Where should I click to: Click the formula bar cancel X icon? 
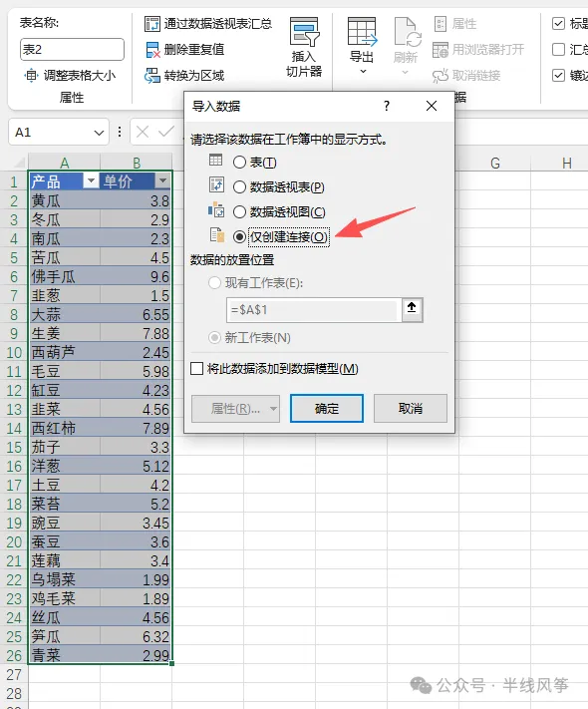(x=142, y=132)
